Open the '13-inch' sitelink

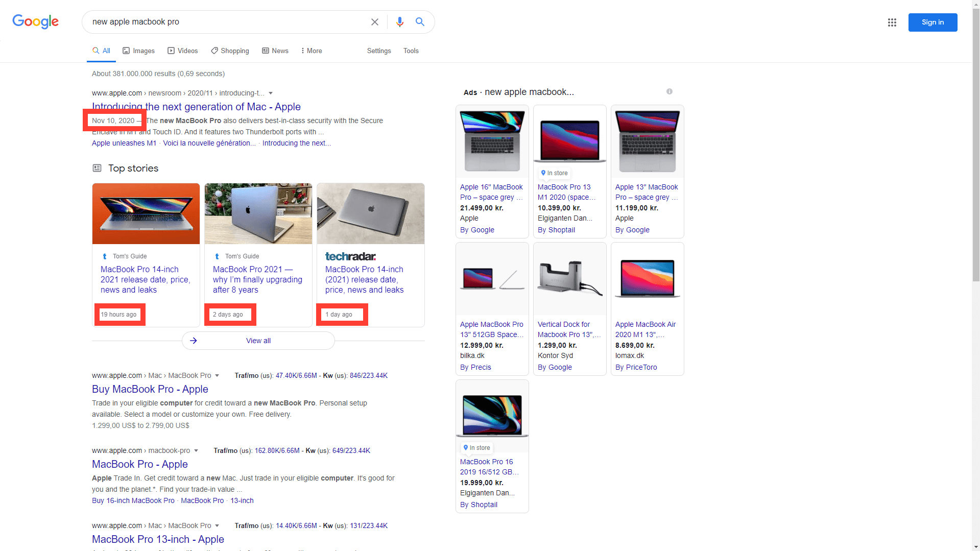242,500
